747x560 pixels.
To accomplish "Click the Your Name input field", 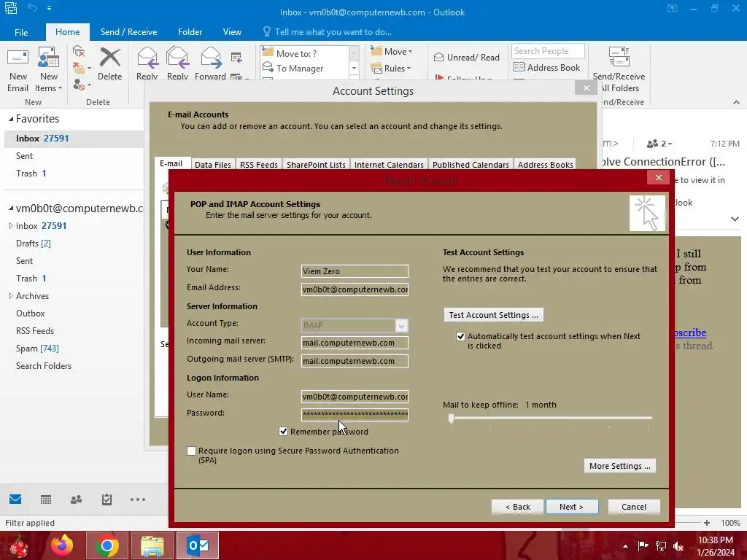I will point(355,271).
